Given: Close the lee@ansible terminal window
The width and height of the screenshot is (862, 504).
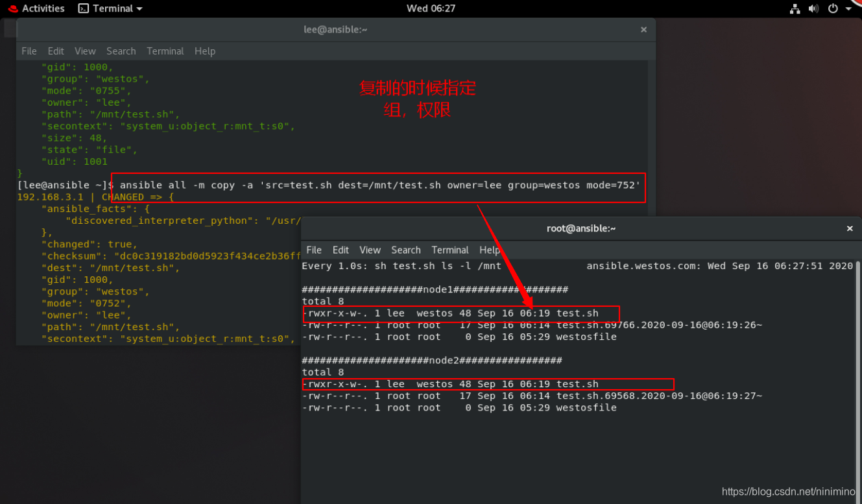Looking at the screenshot, I should pos(643,29).
